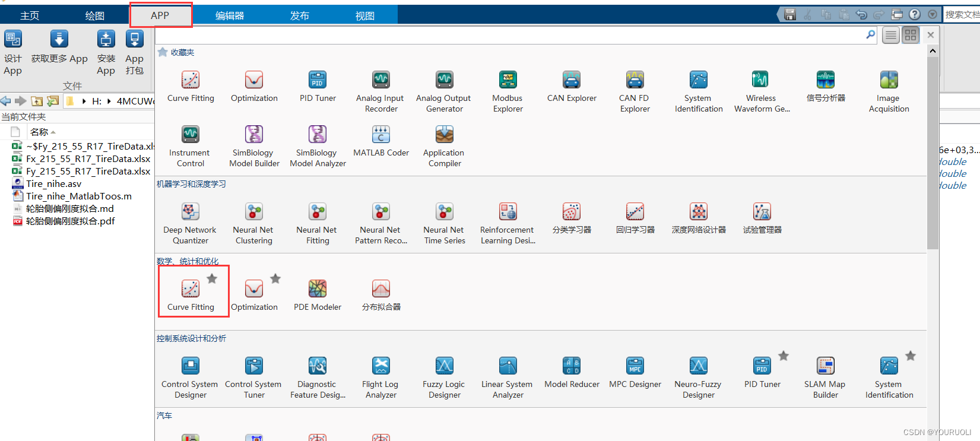Image resolution: width=980 pixels, height=441 pixels.
Task: Select file Tire_nihe_MatlabToos.m
Action: (x=79, y=196)
